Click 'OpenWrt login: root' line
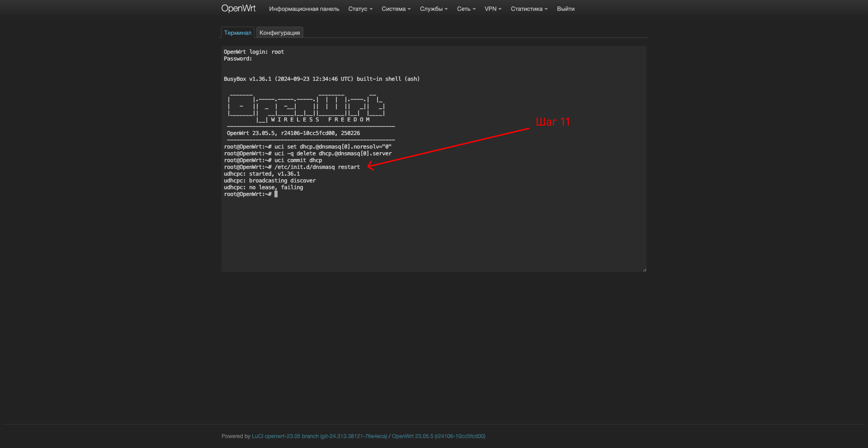Viewport: 868px width, 448px height. click(x=254, y=52)
